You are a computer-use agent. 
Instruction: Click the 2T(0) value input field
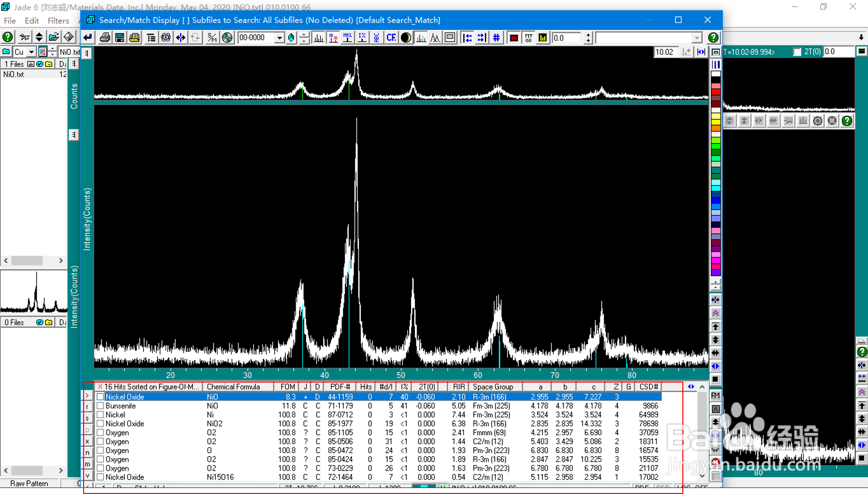[839, 52]
